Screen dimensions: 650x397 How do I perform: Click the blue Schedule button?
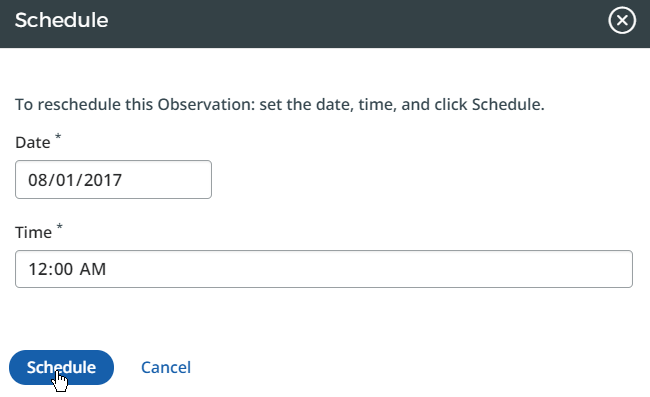pos(61,367)
